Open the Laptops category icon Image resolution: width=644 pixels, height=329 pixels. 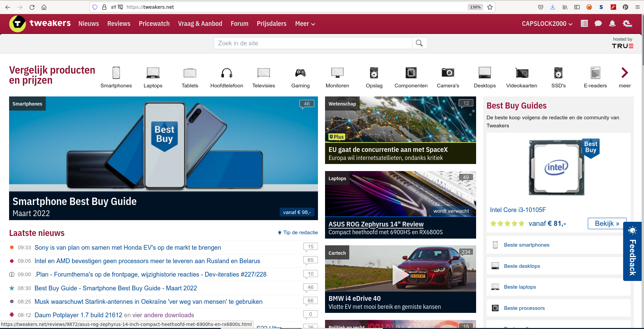click(153, 73)
